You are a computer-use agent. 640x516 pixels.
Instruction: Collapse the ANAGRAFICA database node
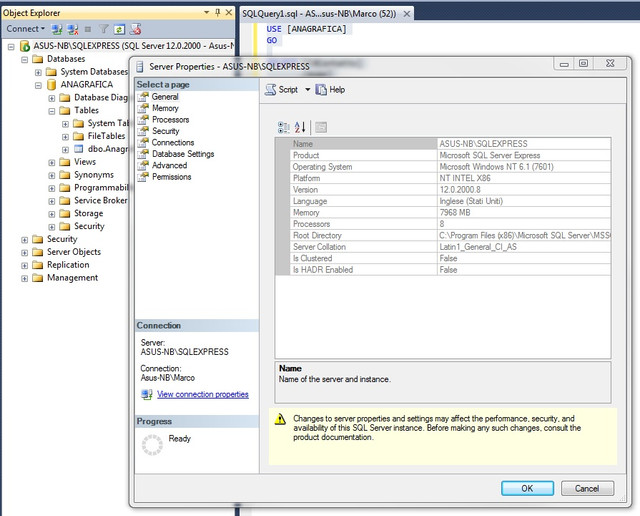click(38, 85)
